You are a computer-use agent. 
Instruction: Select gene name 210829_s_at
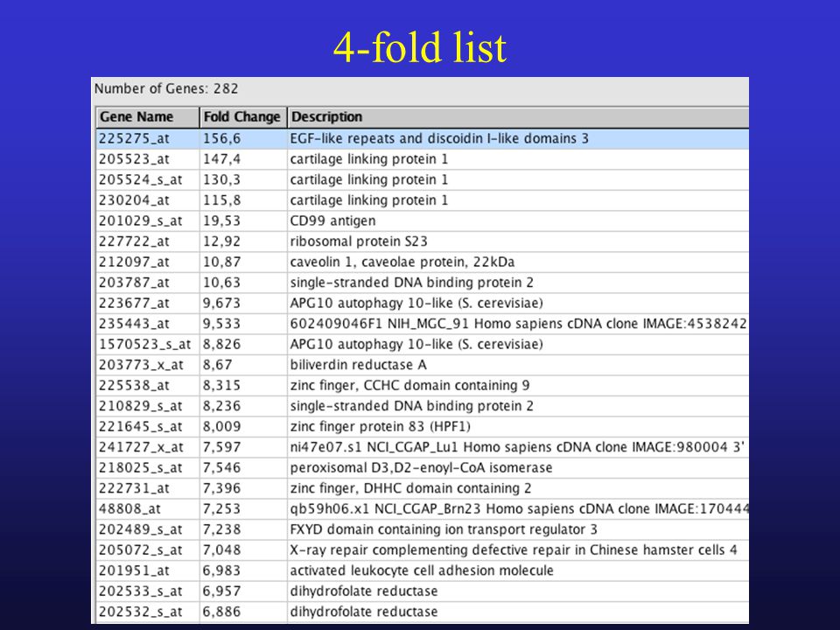(140, 406)
